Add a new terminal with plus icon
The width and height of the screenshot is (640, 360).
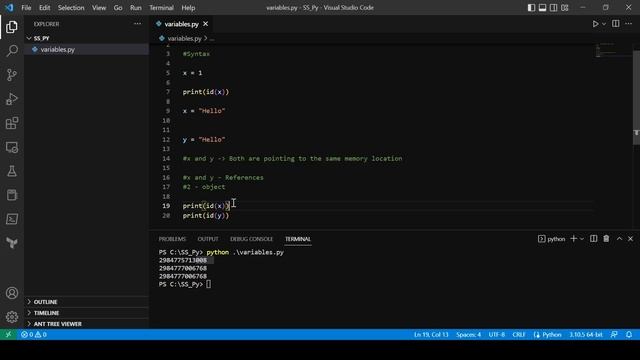coord(573,239)
